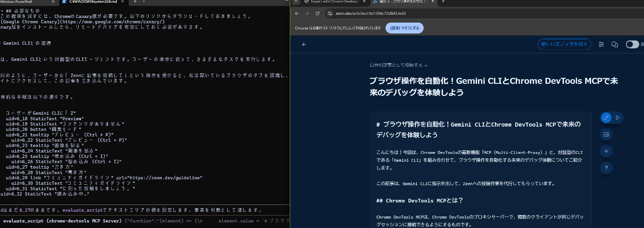Go back using Zenn editor left arrow
644x228 pixels.
tap(304, 44)
